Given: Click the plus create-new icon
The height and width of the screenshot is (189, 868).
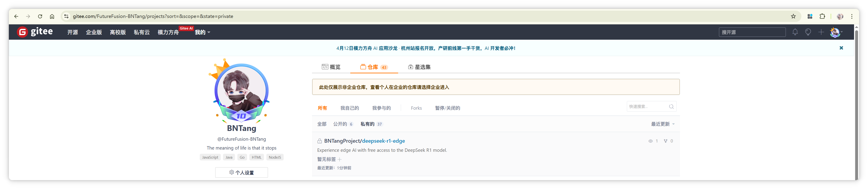Looking at the screenshot, I should point(821,32).
